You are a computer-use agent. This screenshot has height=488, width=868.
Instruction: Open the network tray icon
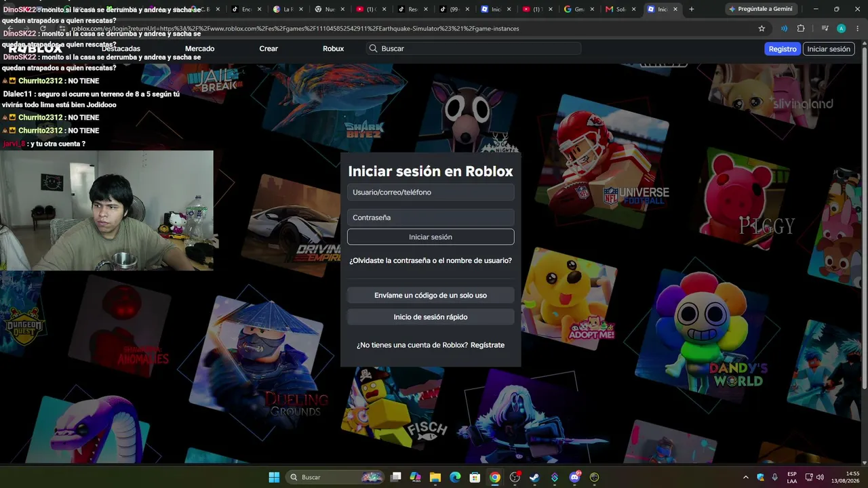(x=809, y=477)
